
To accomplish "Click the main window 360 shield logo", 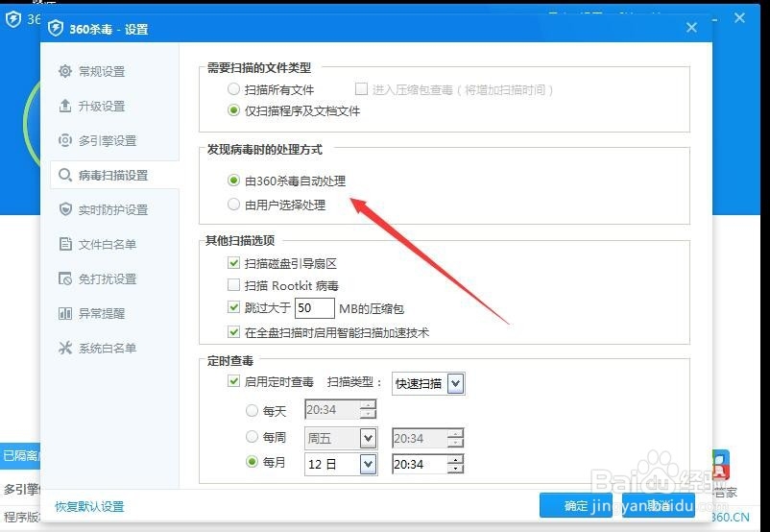I will coord(12,19).
